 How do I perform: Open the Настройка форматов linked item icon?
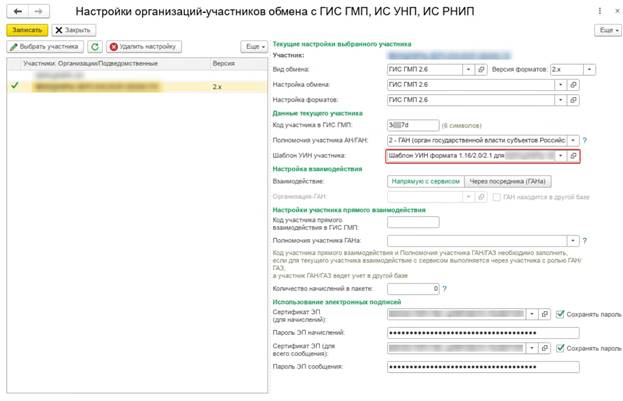[573, 100]
